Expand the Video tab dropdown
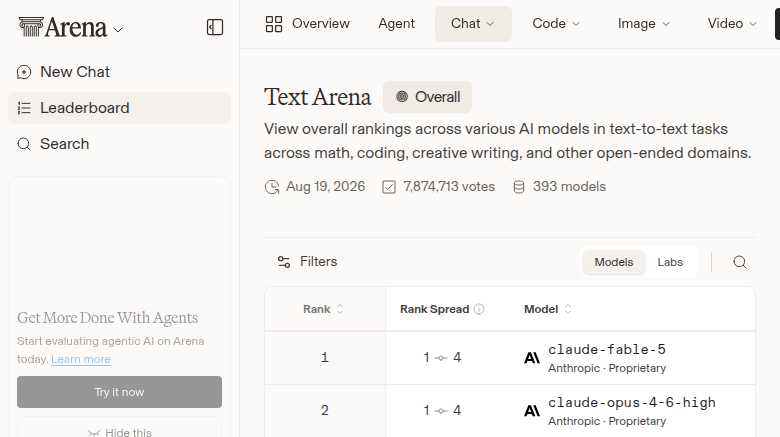The image size is (780, 437). coord(732,23)
